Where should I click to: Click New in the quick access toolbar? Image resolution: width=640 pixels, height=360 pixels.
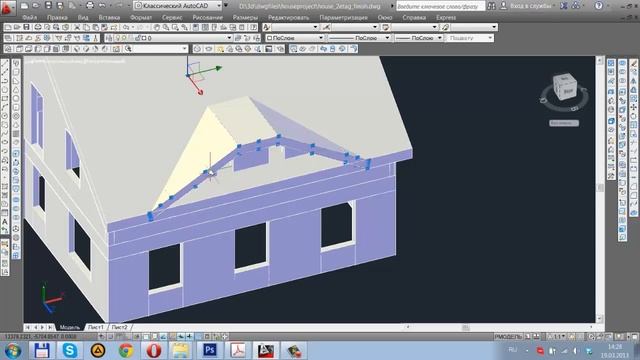click(x=24, y=6)
